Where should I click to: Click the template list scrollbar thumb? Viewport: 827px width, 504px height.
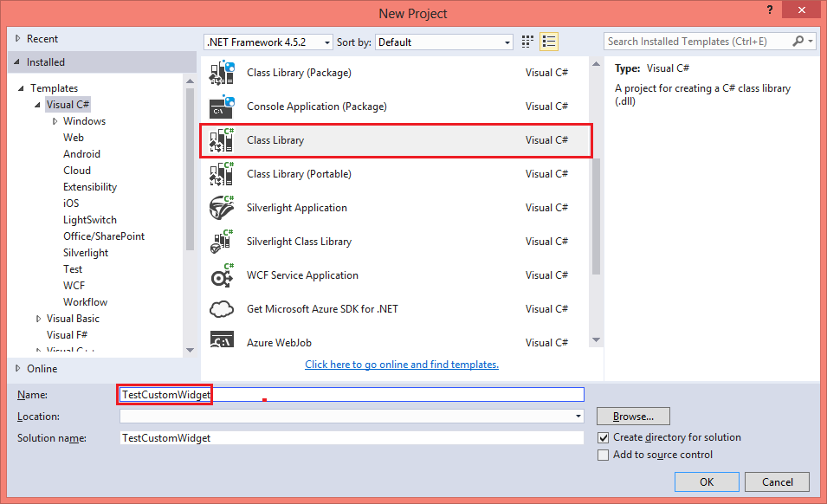(596, 216)
